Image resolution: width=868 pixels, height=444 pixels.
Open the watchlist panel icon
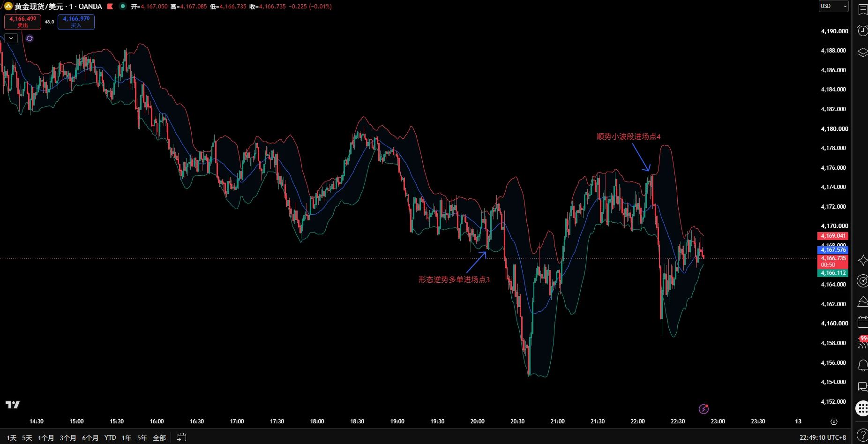tap(862, 10)
